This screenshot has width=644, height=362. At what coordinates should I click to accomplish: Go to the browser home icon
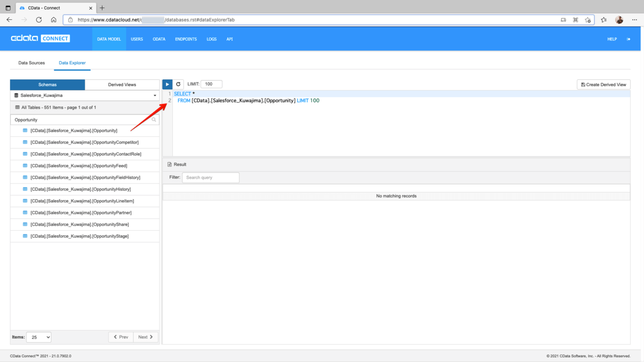54,20
